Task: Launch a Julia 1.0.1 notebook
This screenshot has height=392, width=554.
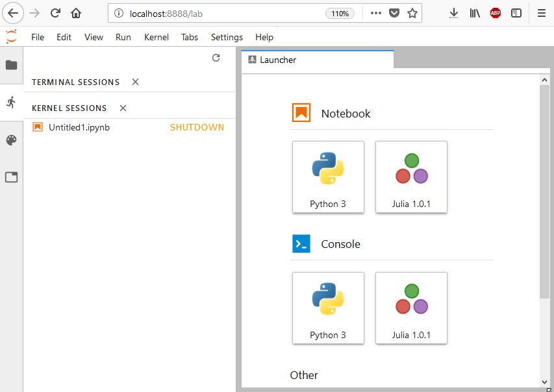Action: (411, 177)
